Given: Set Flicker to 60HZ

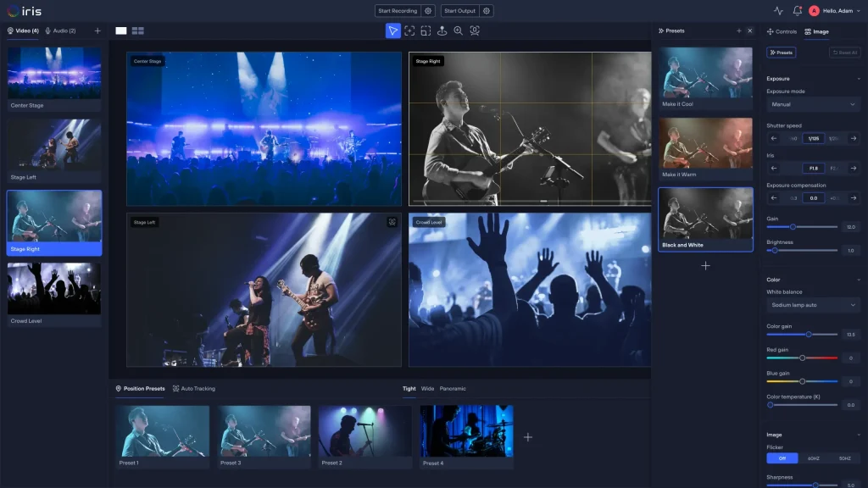Looking at the screenshot, I should tap(813, 458).
